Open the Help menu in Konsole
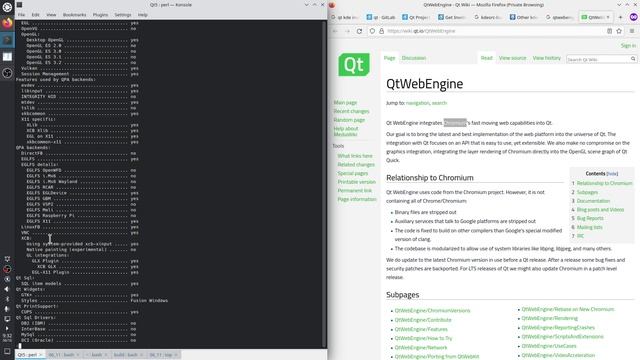Screen dimensions: 640x360 [x=142, y=15]
